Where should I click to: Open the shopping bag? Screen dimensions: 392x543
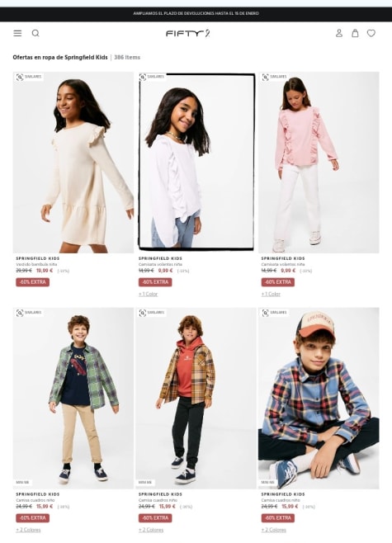click(x=355, y=33)
